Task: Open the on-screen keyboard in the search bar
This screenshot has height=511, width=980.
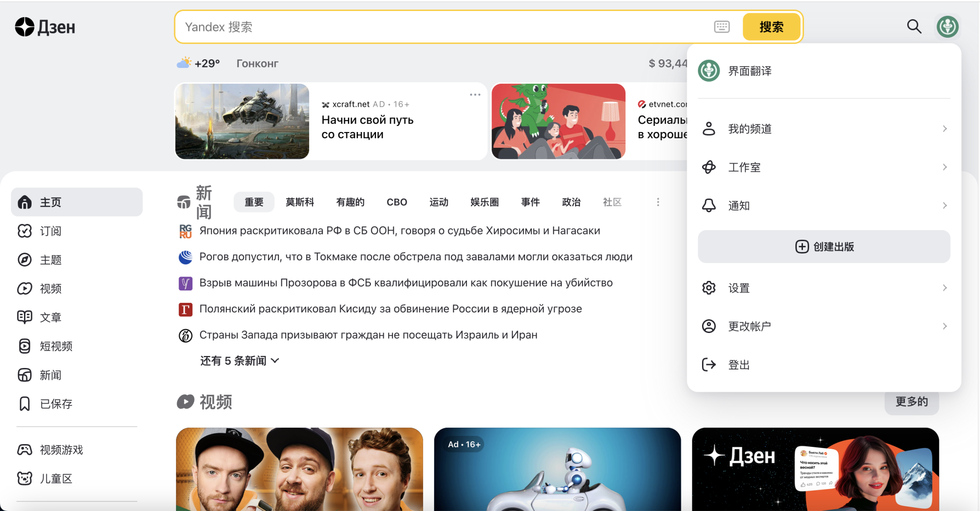Action: pyautogui.click(x=722, y=27)
